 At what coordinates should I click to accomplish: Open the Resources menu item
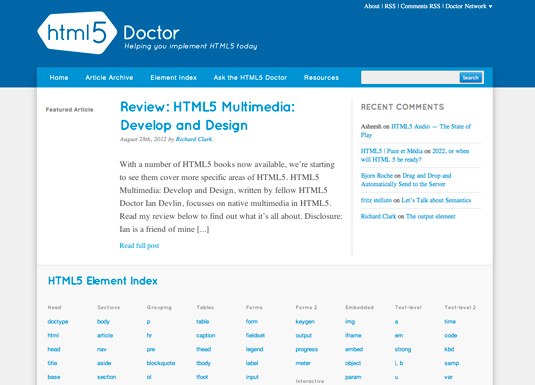pyautogui.click(x=321, y=77)
